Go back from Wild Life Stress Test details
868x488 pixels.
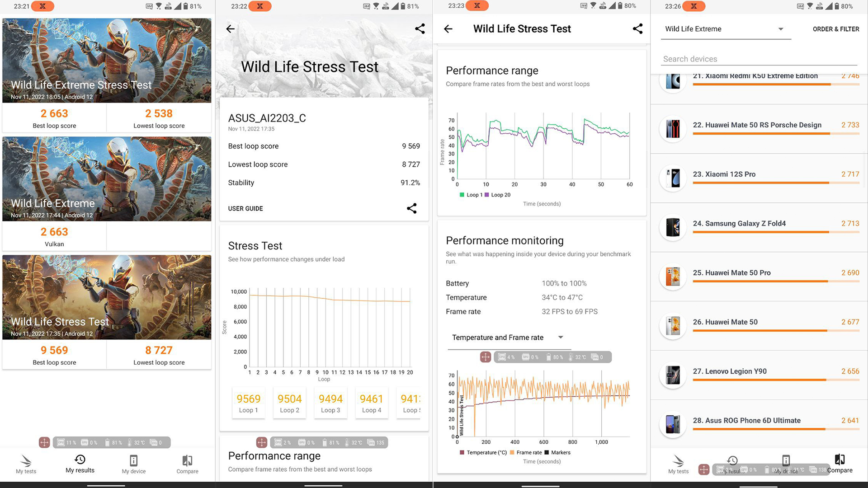[448, 29]
